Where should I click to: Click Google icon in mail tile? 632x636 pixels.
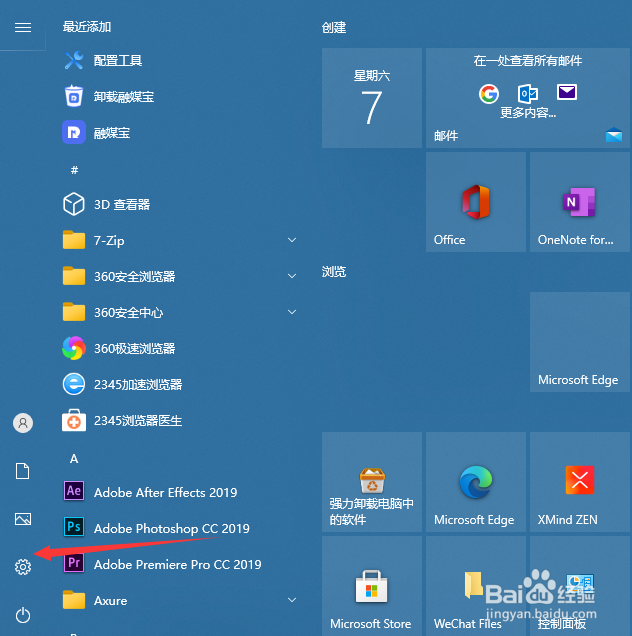489,94
